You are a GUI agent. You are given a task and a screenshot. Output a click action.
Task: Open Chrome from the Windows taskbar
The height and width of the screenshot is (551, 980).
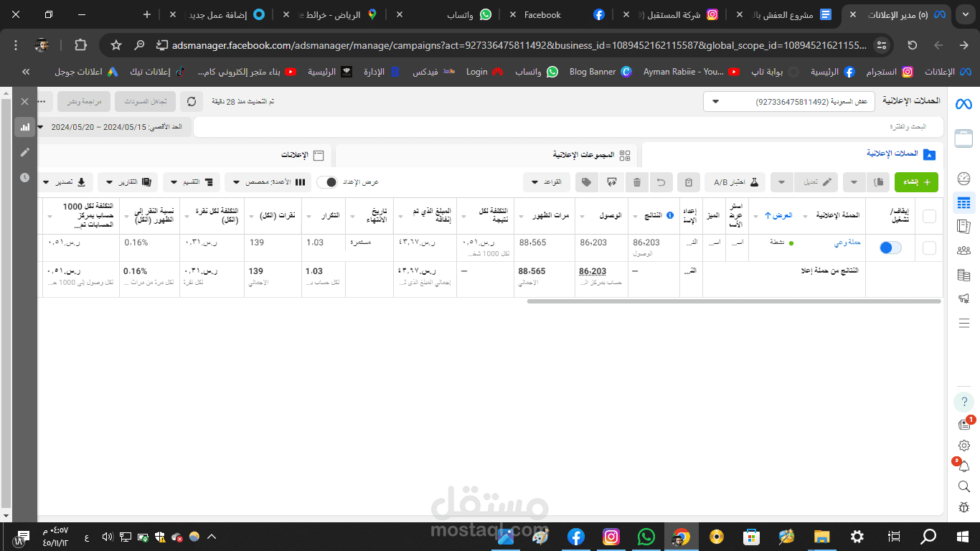pos(681,537)
